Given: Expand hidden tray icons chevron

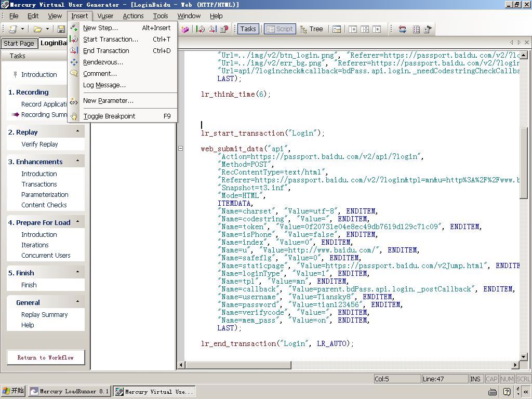Looking at the screenshot, I should pyautogui.click(x=526, y=392).
